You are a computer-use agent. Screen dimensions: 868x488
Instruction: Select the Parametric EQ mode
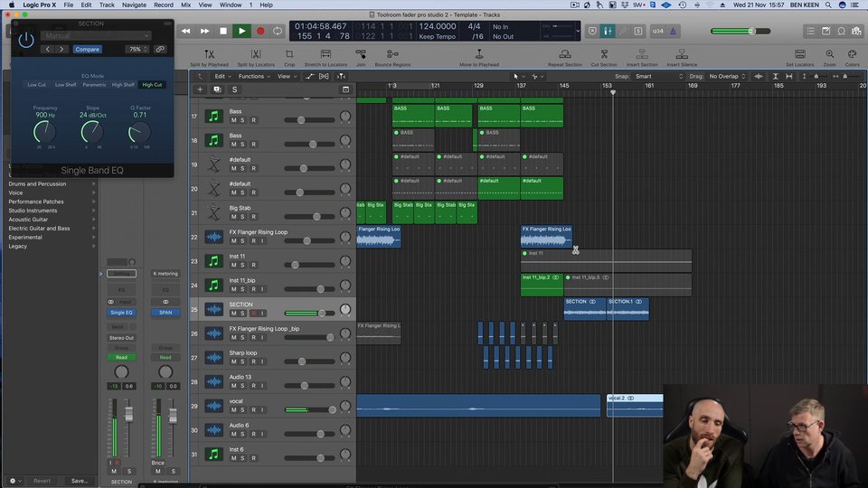(94, 85)
